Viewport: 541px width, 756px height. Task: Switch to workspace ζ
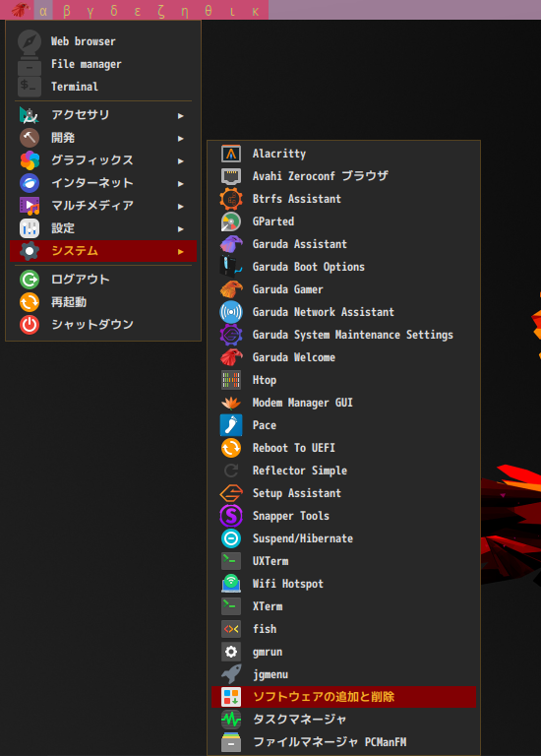[161, 10]
